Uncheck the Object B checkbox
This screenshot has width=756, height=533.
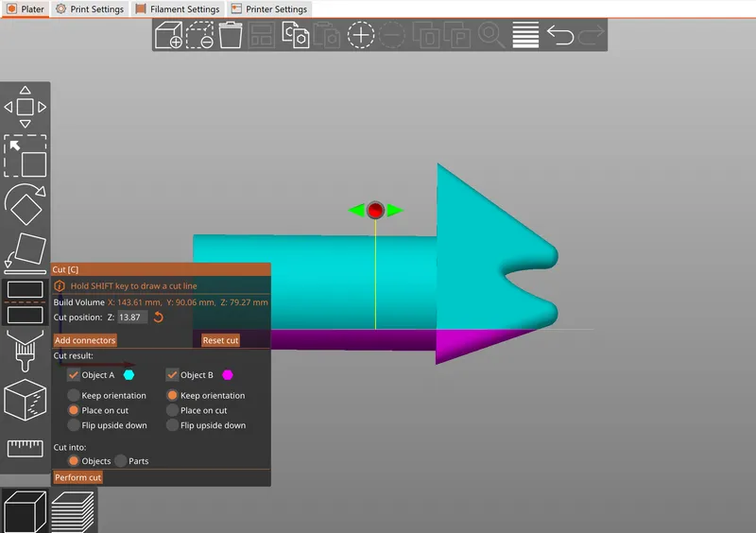pos(172,375)
